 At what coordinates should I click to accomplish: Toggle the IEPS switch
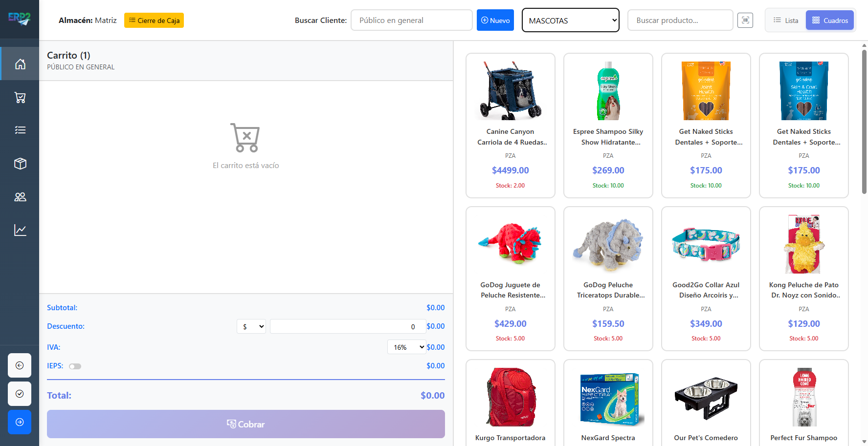[75, 366]
